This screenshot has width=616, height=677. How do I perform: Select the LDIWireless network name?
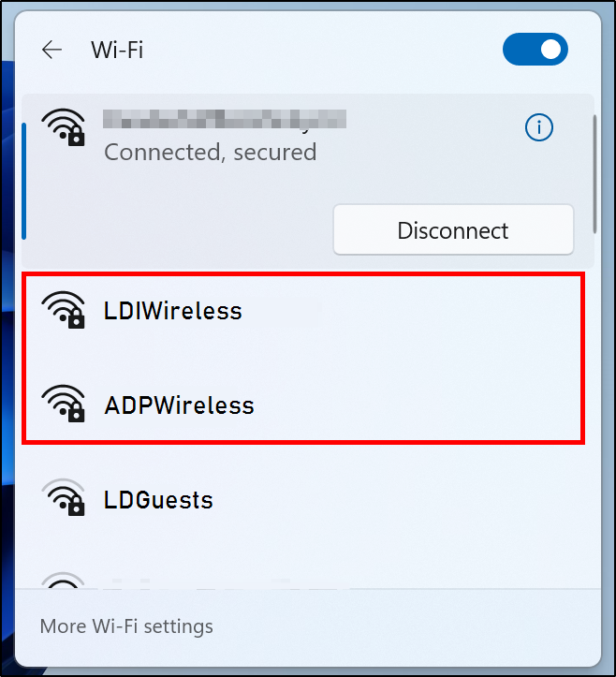click(x=172, y=311)
